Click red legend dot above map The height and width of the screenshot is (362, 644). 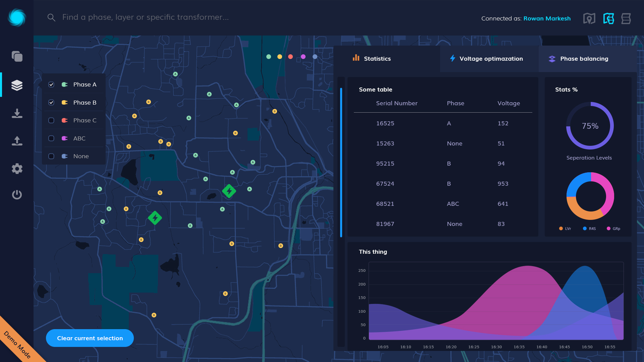290,57
